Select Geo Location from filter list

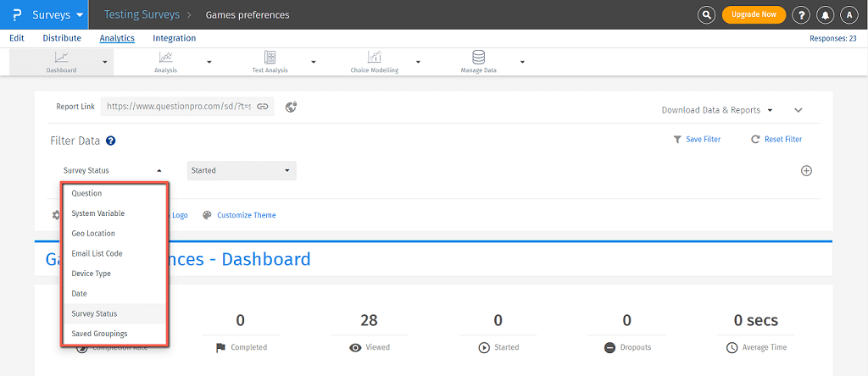point(93,234)
